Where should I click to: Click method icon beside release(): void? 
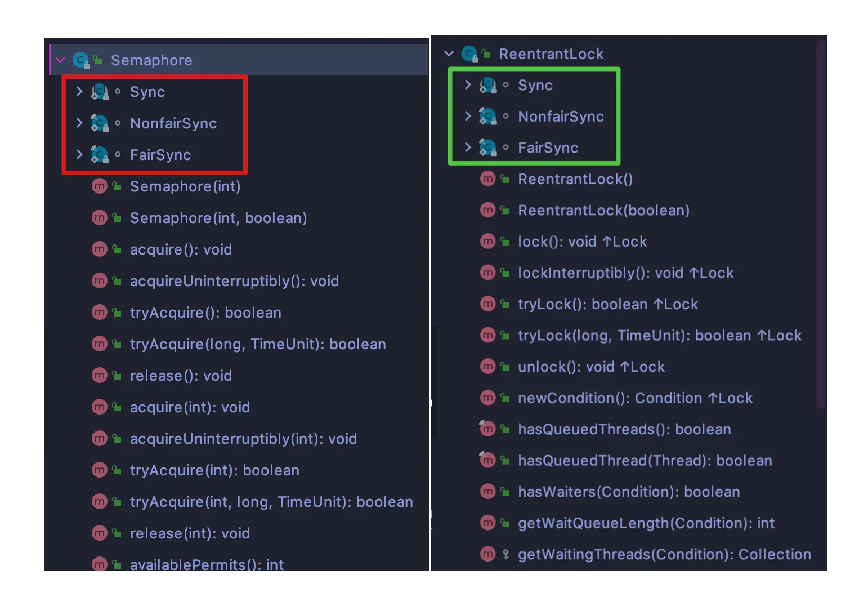100,375
